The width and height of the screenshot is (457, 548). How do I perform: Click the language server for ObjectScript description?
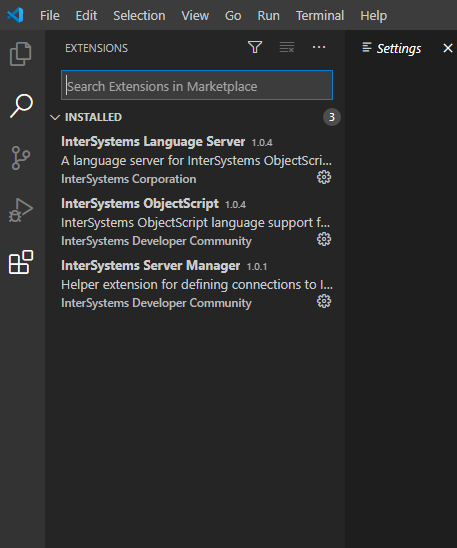click(196, 161)
